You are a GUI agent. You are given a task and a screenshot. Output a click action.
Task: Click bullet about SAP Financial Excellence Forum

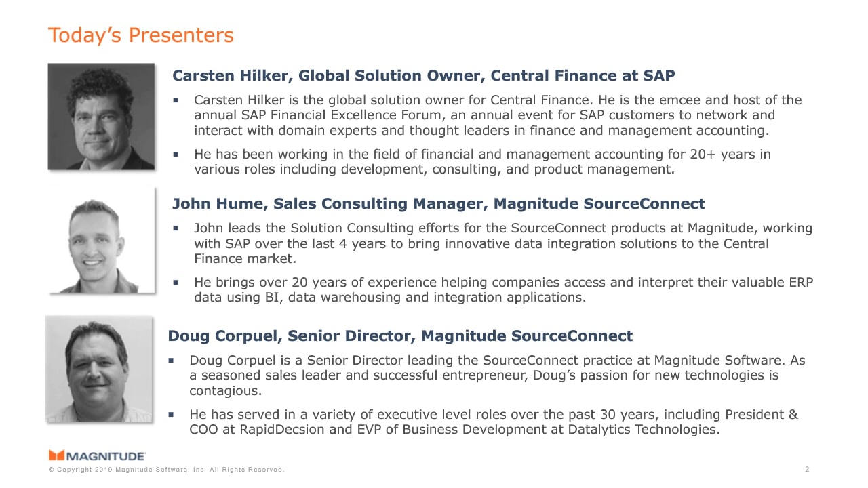498,115
